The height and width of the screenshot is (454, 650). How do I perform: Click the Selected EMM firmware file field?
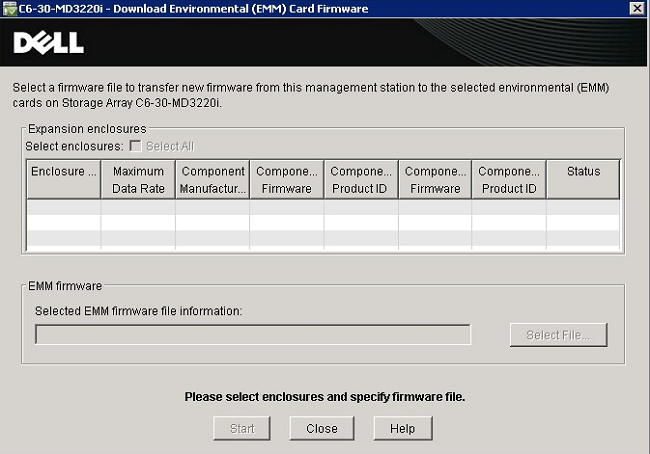click(x=253, y=335)
